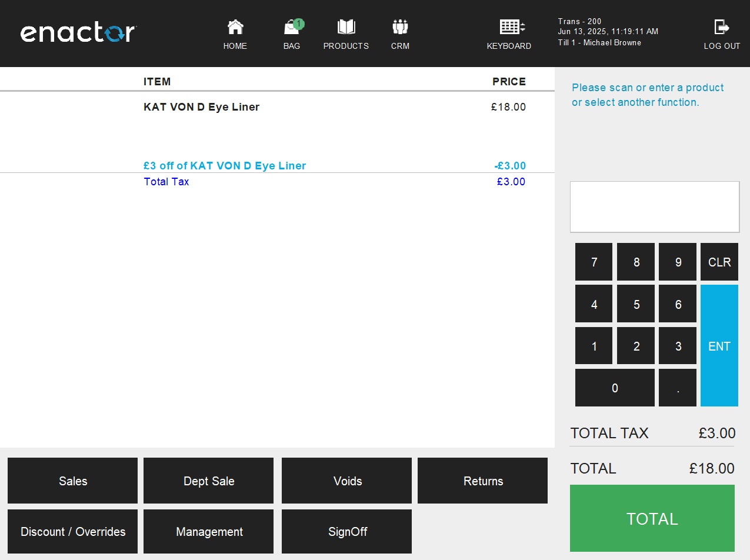
Task: Tap keypad digit 1
Action: pos(594,346)
